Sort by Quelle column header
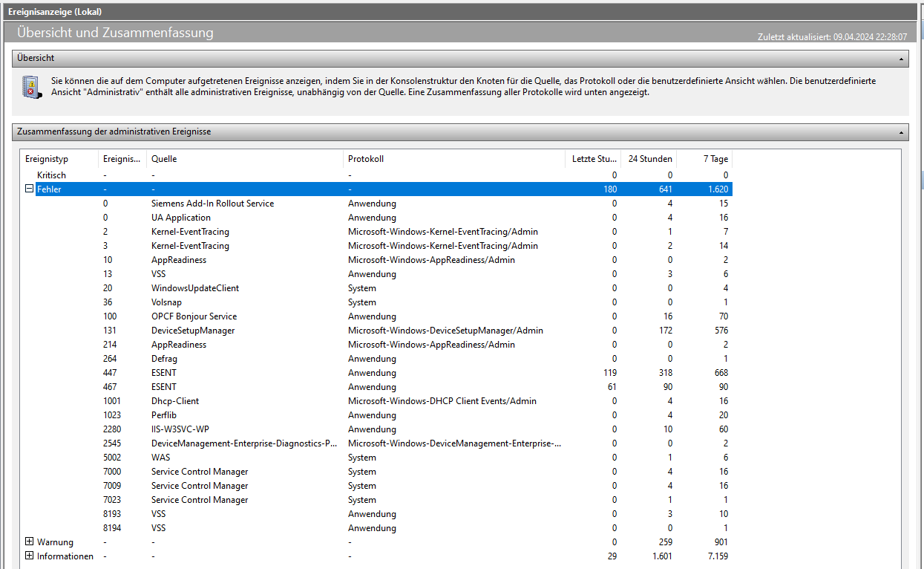 point(245,159)
